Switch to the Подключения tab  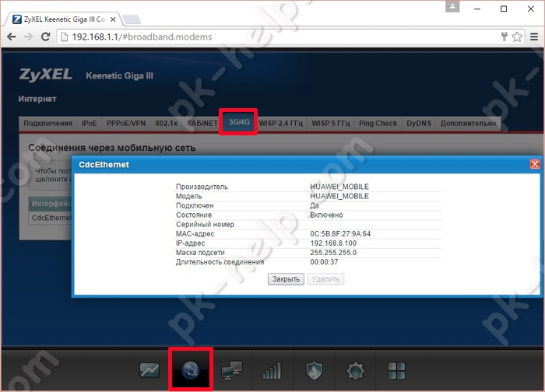tap(48, 123)
